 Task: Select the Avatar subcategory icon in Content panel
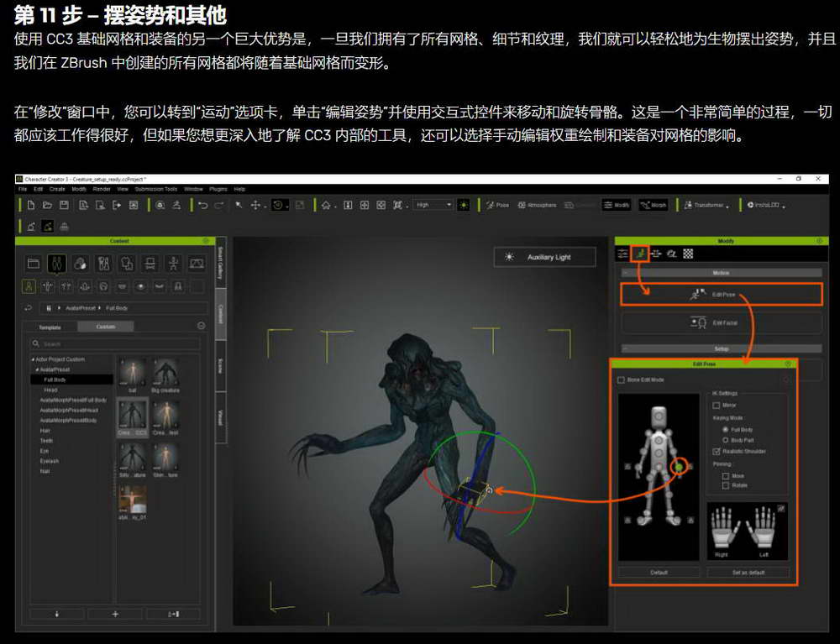[x=29, y=287]
